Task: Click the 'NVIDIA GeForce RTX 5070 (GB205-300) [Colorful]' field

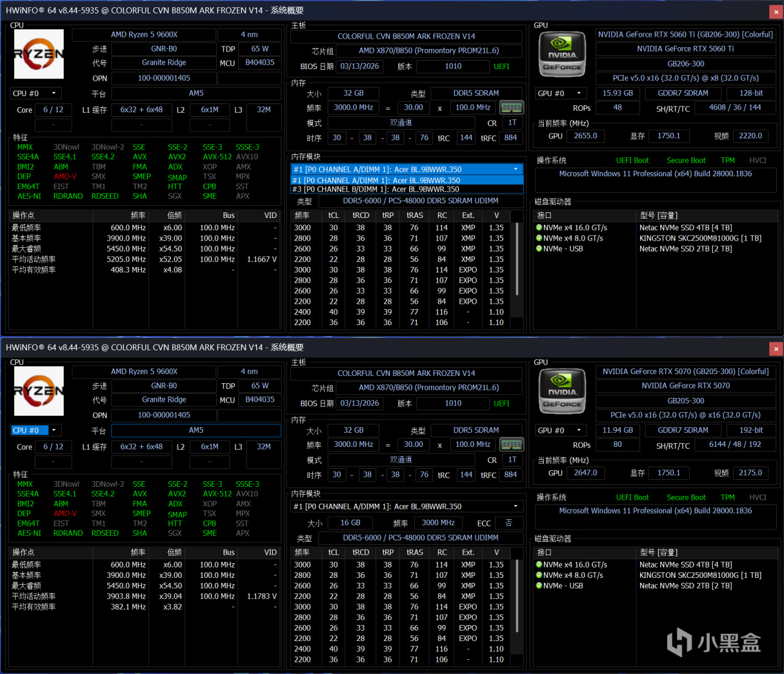Action: click(x=685, y=372)
